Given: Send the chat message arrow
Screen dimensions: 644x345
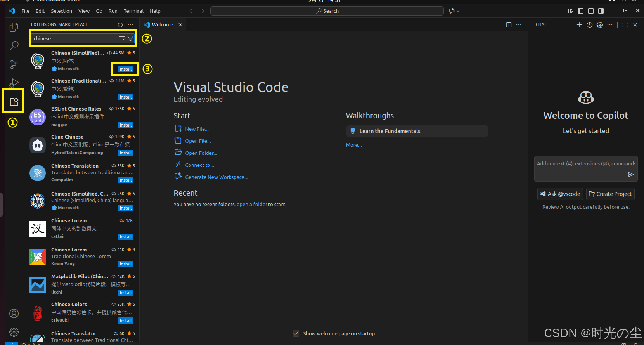Looking at the screenshot, I should 631,175.
